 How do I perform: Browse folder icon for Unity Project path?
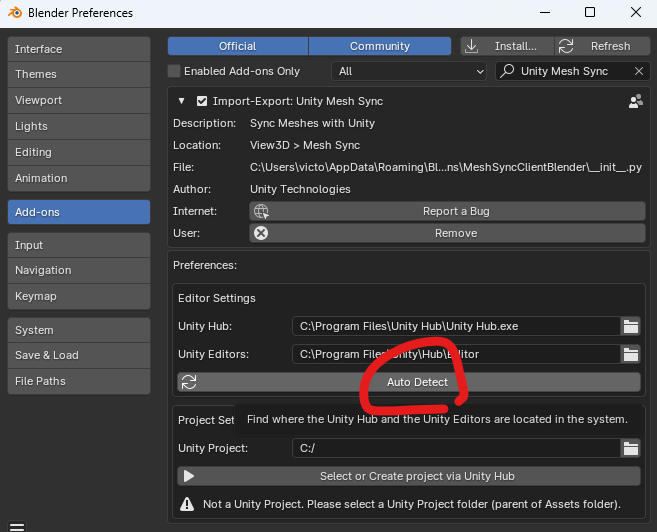click(631, 448)
